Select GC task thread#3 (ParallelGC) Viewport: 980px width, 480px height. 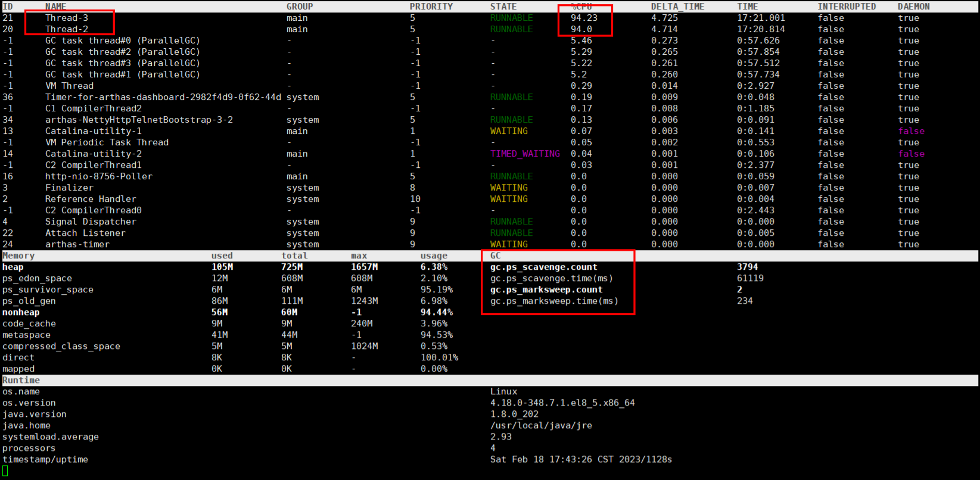point(123,63)
